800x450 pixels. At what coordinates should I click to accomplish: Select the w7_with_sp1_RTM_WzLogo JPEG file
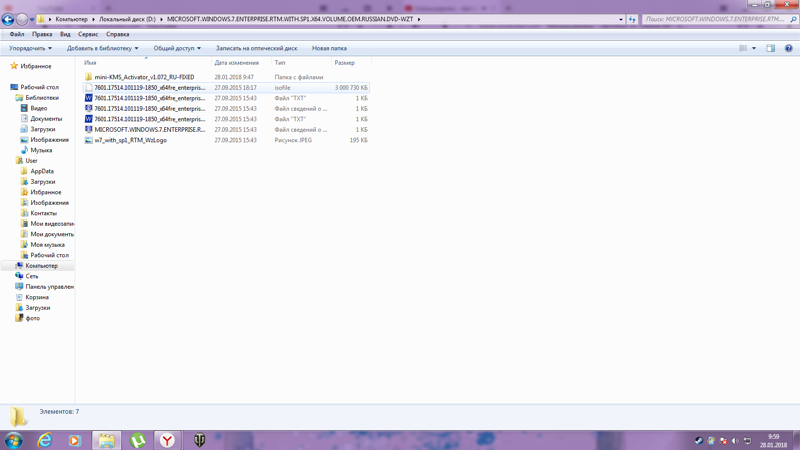pyautogui.click(x=131, y=140)
